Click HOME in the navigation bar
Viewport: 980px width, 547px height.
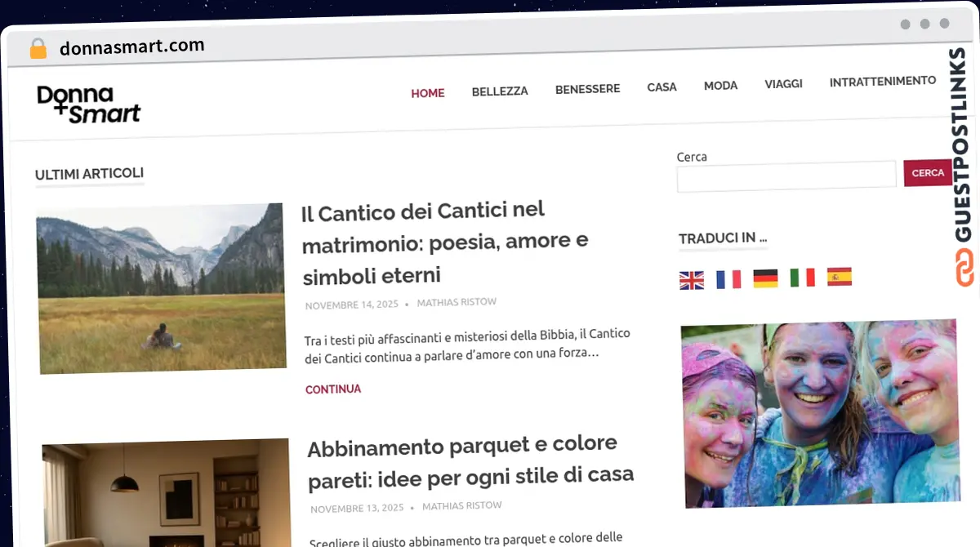(428, 93)
